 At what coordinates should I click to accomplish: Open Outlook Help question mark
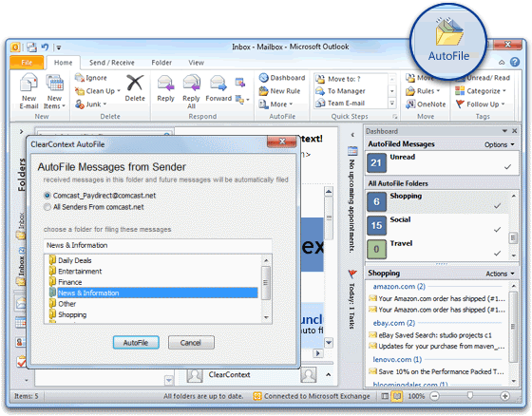515,62
